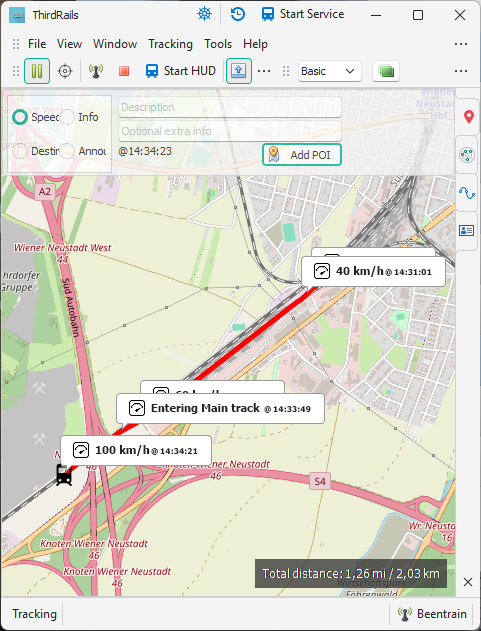Close the map overlay with X
Image resolution: width=481 pixels, height=631 pixels.
tap(468, 582)
